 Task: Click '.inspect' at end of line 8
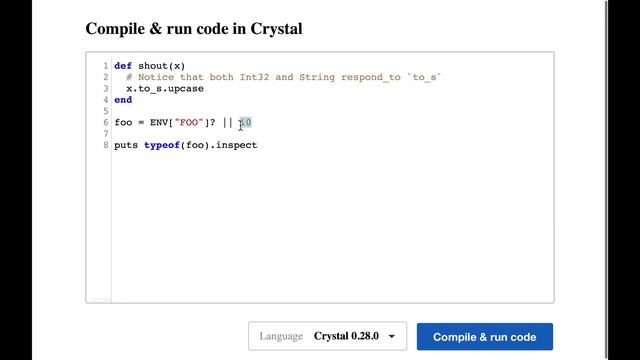pyautogui.click(x=233, y=145)
